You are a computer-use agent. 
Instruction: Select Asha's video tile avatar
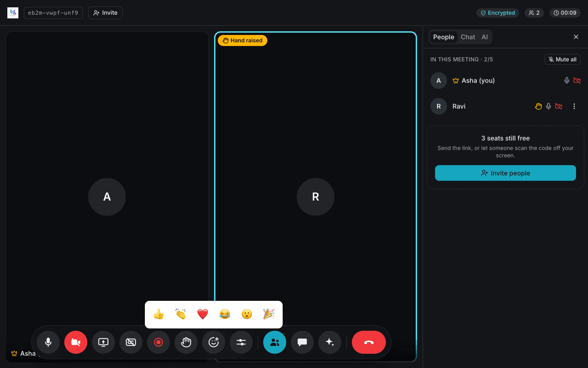pyautogui.click(x=107, y=197)
